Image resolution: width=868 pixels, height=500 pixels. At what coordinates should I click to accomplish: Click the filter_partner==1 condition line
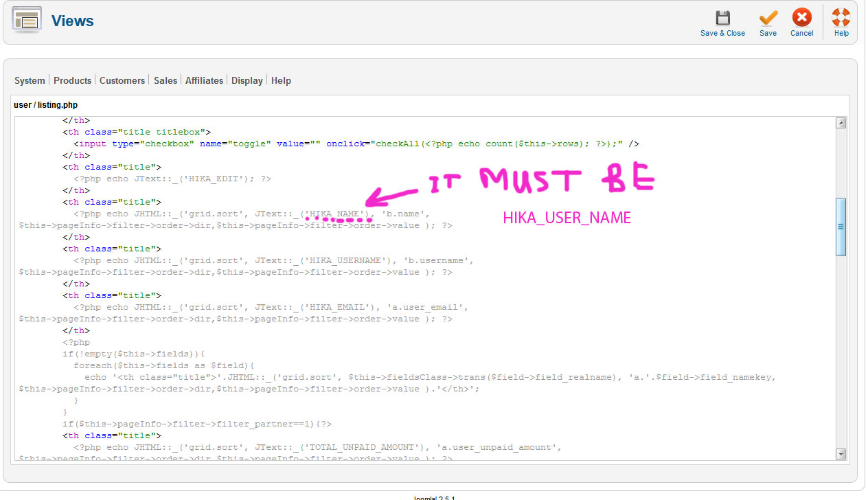(x=197, y=424)
